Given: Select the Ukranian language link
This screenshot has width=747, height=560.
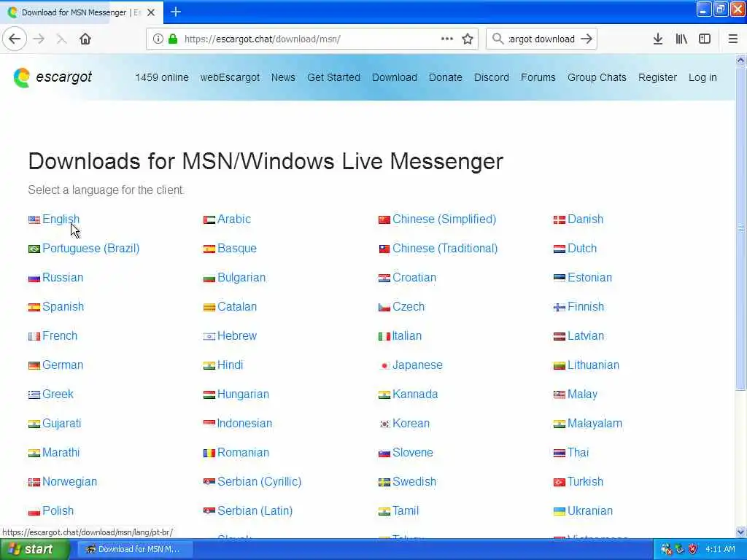Looking at the screenshot, I should point(589,510).
